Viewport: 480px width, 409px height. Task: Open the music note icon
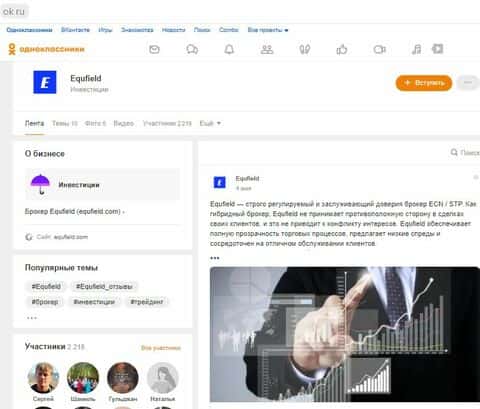(416, 50)
